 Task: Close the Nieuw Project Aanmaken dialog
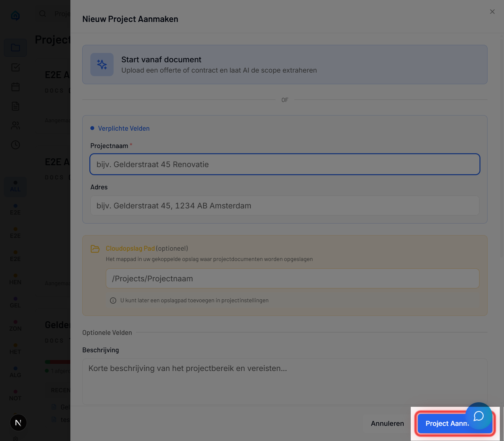pyautogui.click(x=492, y=12)
